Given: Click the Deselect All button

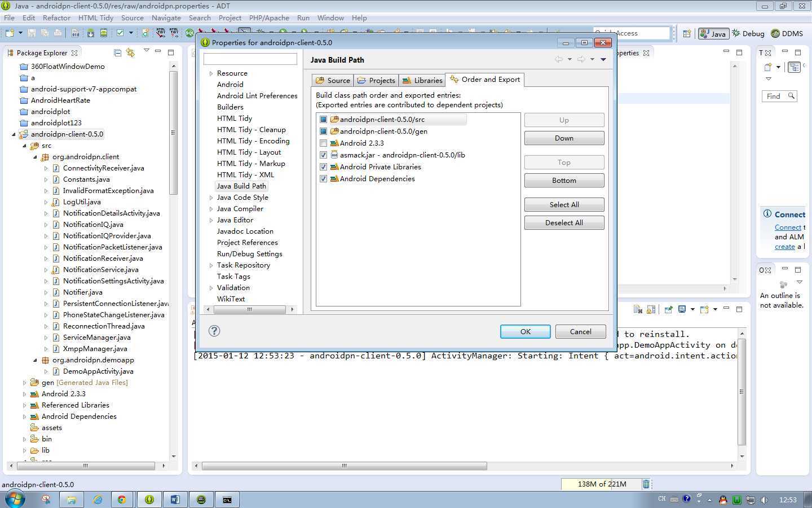Looking at the screenshot, I should pos(564,223).
